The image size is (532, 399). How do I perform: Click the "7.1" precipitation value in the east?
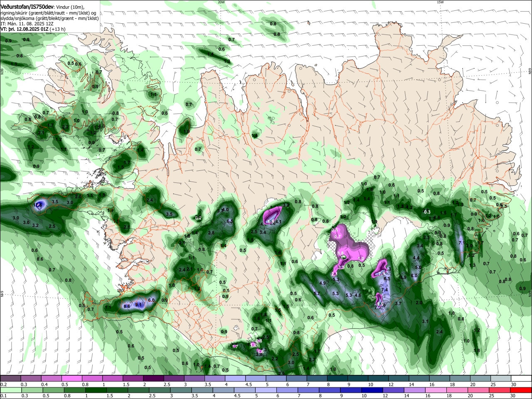pos(461,243)
